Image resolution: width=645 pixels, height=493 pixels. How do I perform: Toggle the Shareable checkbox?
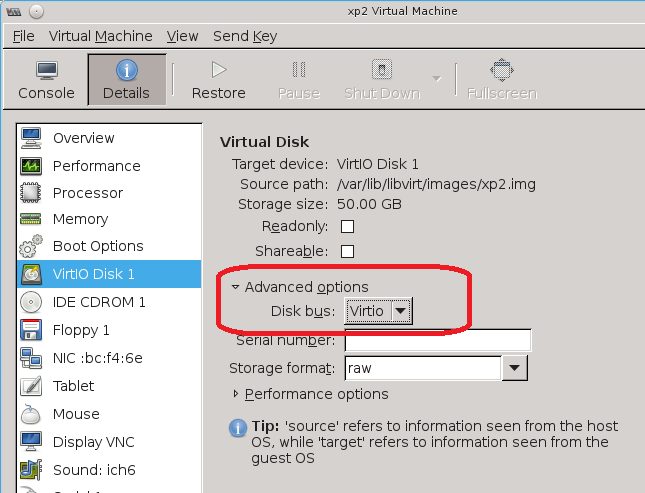(x=348, y=251)
